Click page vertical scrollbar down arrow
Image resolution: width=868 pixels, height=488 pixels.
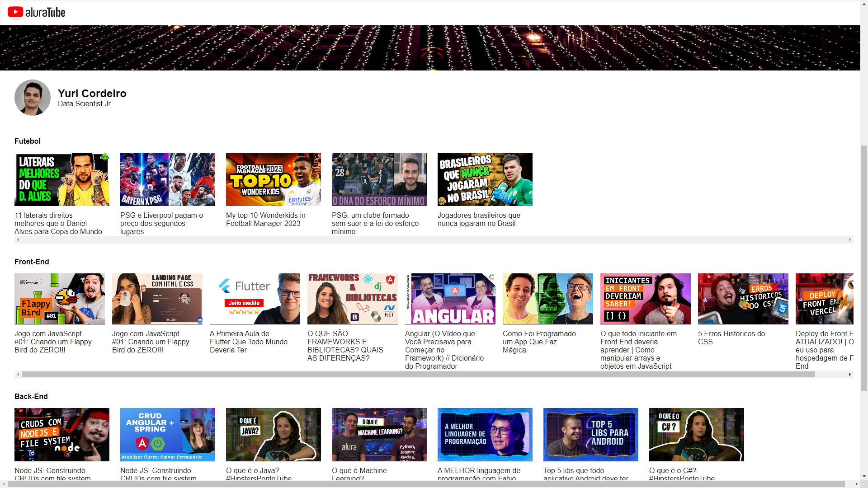pos(864,476)
